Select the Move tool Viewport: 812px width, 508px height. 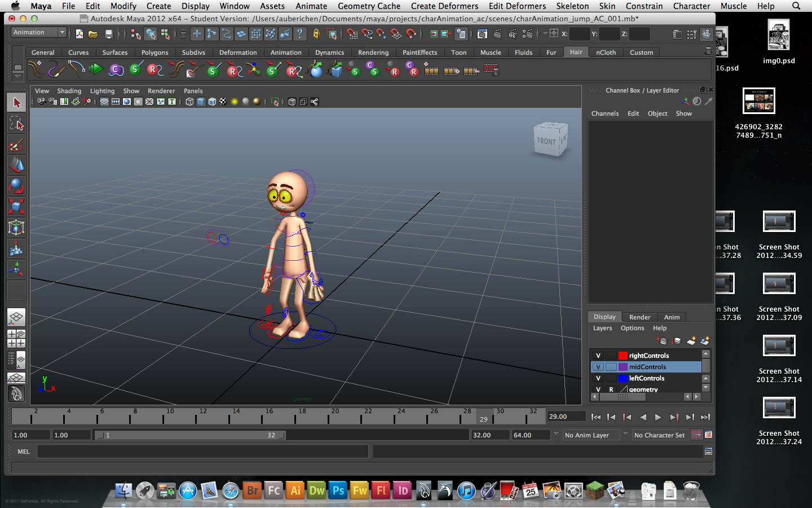click(x=16, y=165)
